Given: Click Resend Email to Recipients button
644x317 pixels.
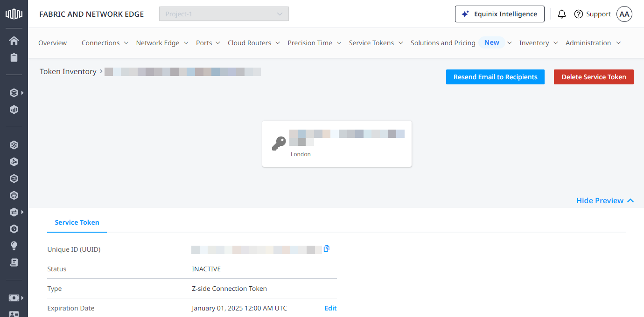Looking at the screenshot, I should tap(495, 77).
